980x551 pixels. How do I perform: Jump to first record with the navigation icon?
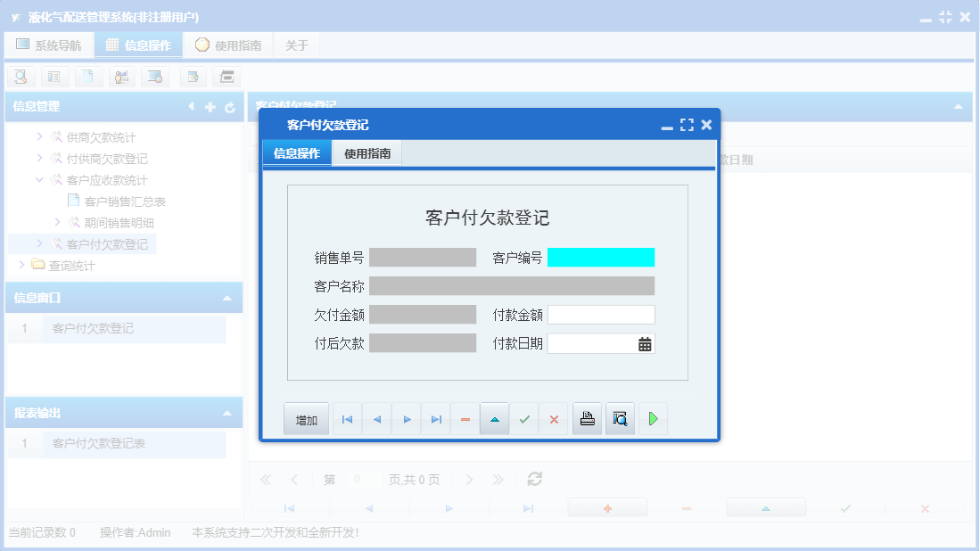(x=347, y=418)
